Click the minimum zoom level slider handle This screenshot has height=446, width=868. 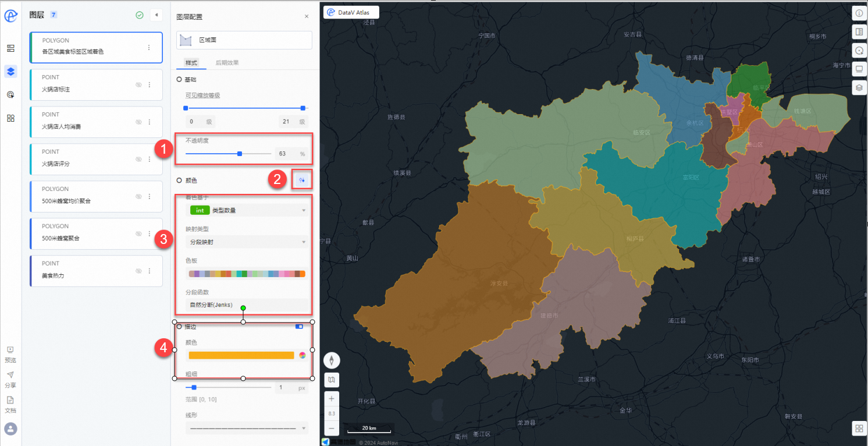pyautogui.click(x=186, y=108)
